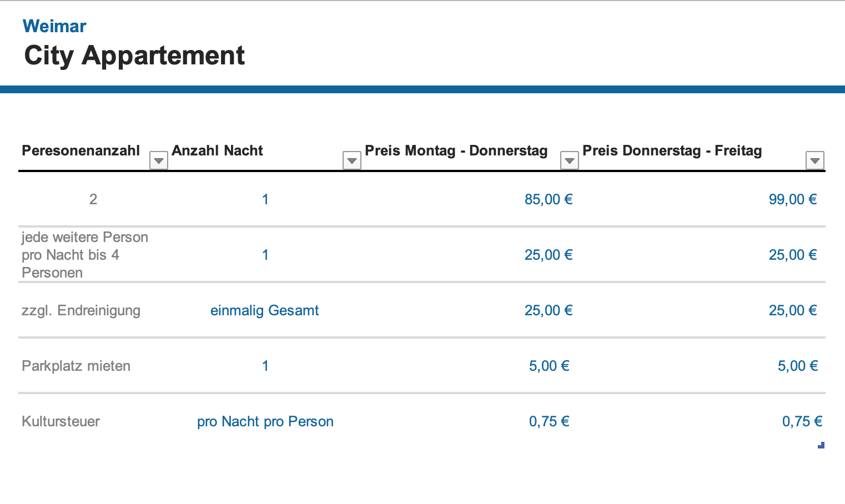The image size is (845, 504).
Task: Select the Personenanzahl cell showing 2
Action: [93, 199]
